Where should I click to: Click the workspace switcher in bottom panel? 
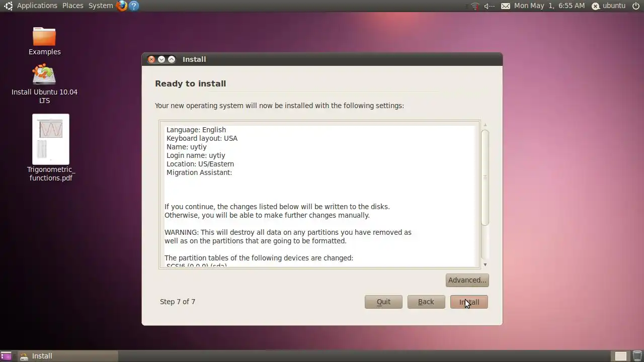621,356
